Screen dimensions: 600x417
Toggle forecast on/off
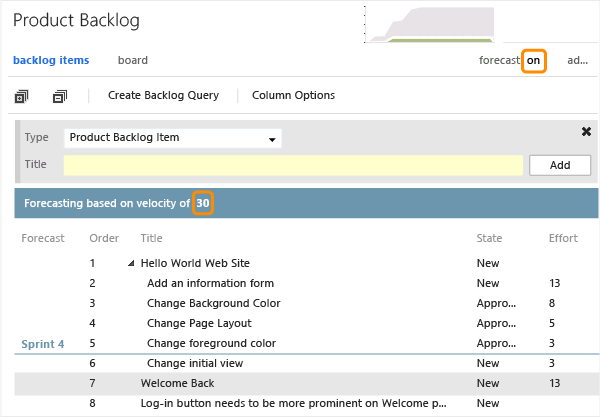tap(534, 61)
